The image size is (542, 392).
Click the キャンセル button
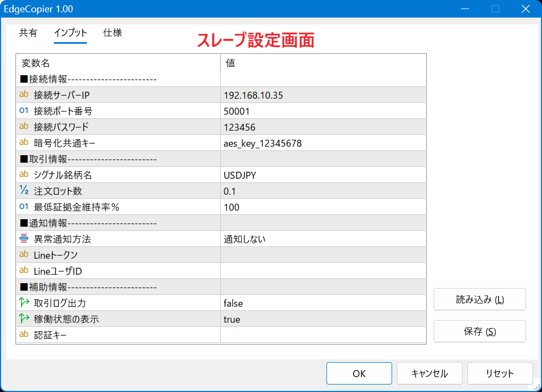(x=429, y=373)
